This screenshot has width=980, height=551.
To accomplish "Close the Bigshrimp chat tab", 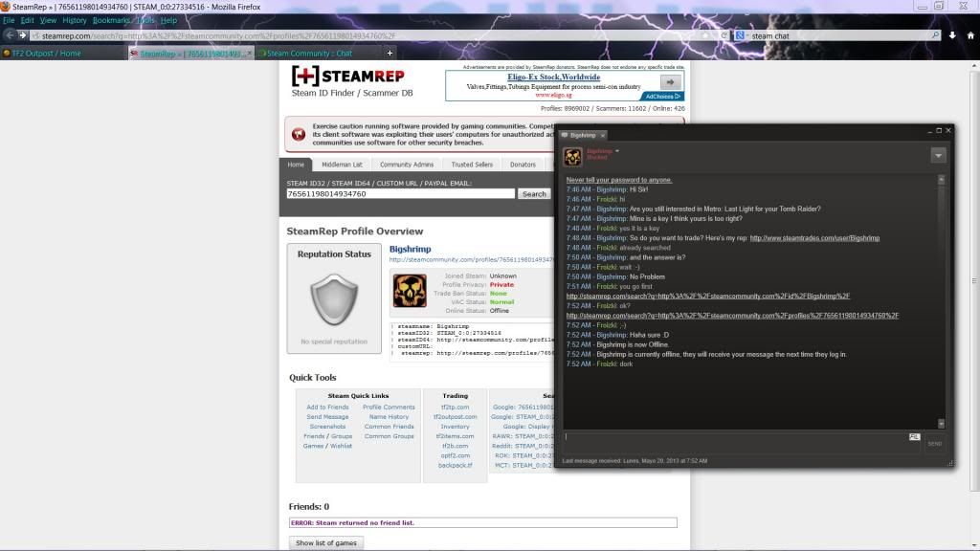I will click(603, 136).
